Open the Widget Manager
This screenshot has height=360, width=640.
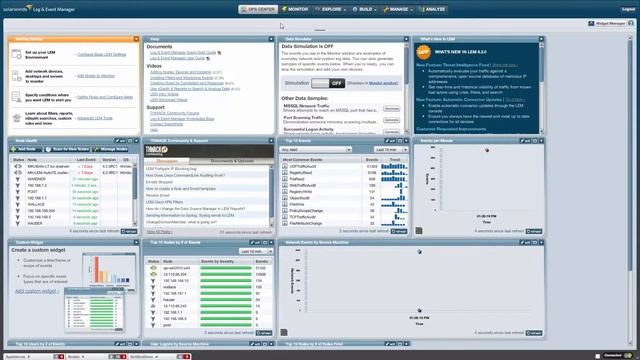pyautogui.click(x=607, y=23)
